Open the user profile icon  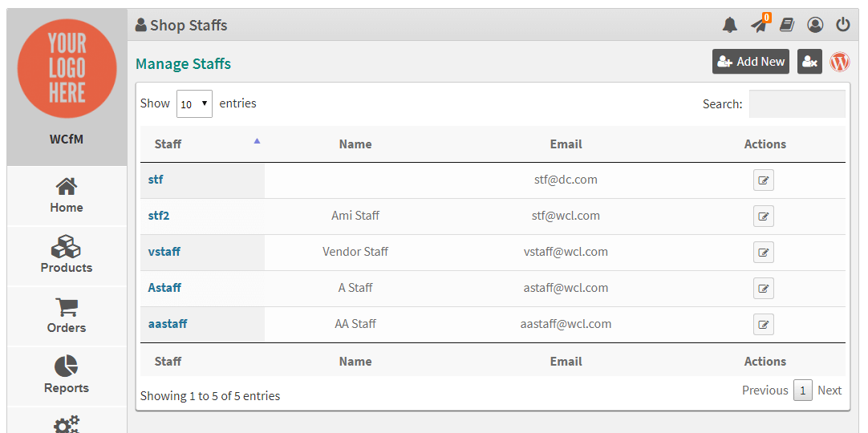(x=815, y=25)
